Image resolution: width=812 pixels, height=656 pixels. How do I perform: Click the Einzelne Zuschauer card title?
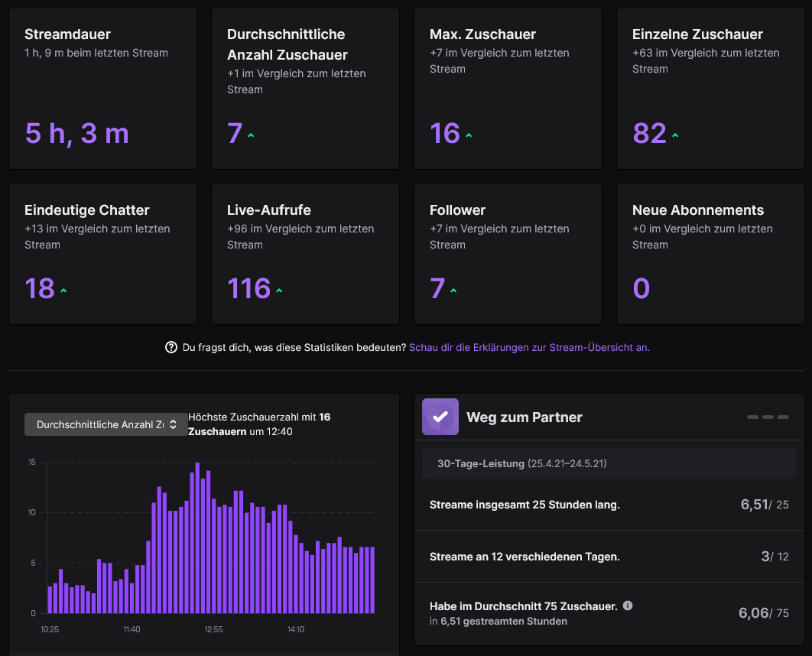pyautogui.click(x=697, y=34)
